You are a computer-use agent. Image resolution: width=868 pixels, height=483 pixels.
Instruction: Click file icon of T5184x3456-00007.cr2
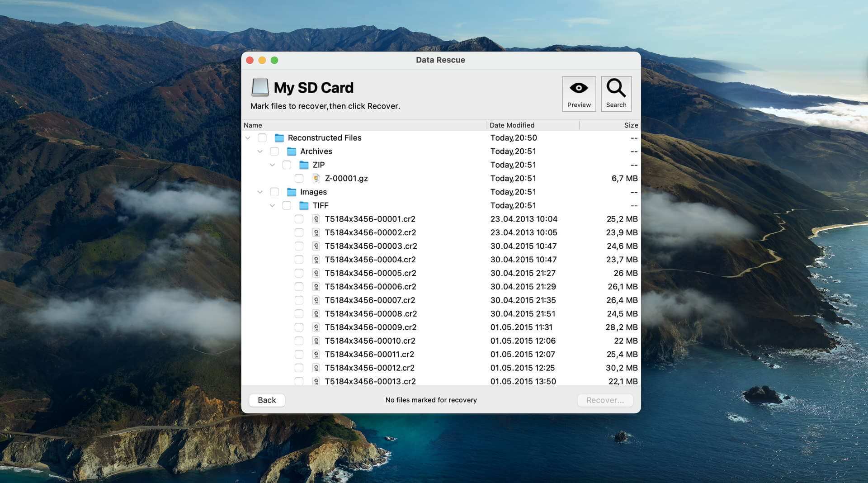click(x=316, y=300)
